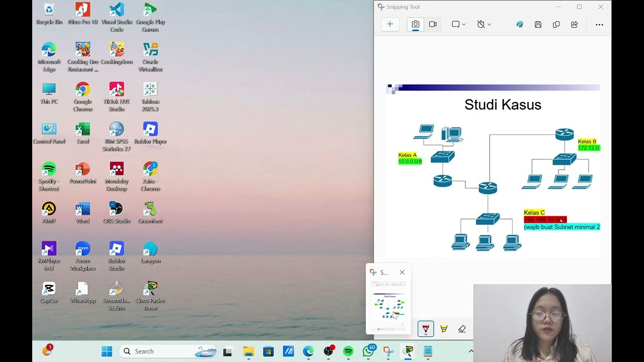Select the Laragon desktop icon
Image resolution: width=644 pixels, height=362 pixels.
(150, 252)
